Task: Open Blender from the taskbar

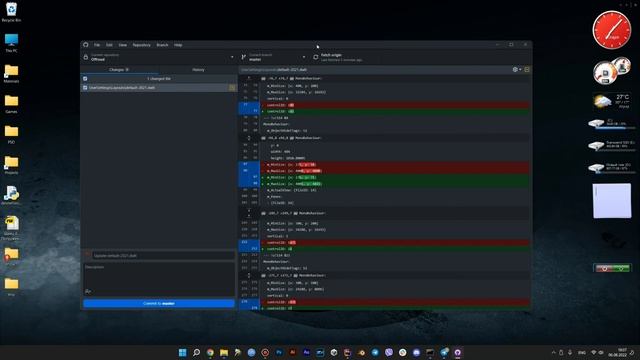Action: point(361,352)
